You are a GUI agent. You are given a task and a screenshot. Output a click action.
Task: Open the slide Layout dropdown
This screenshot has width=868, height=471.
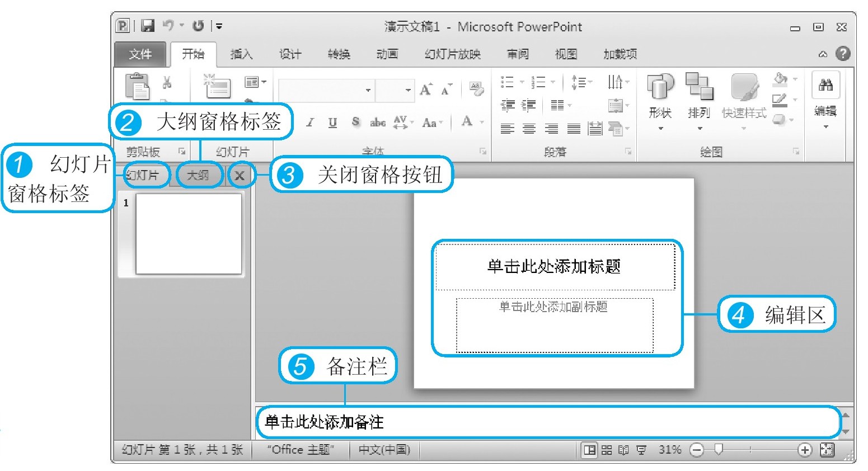click(255, 82)
